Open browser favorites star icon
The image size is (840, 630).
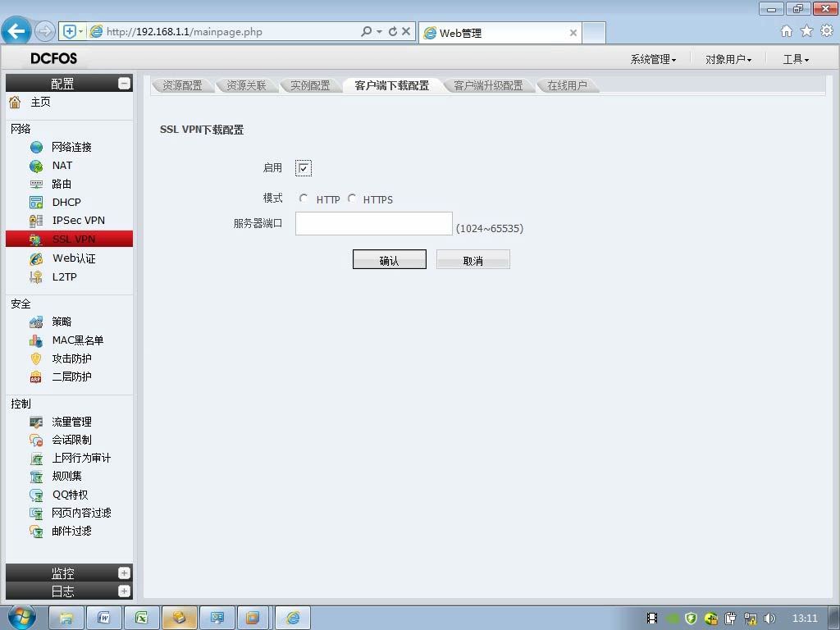point(806,31)
